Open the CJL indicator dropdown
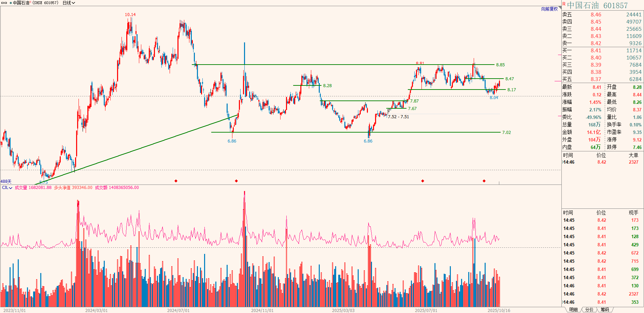Viewport: 644px width, 313px height. [7, 188]
